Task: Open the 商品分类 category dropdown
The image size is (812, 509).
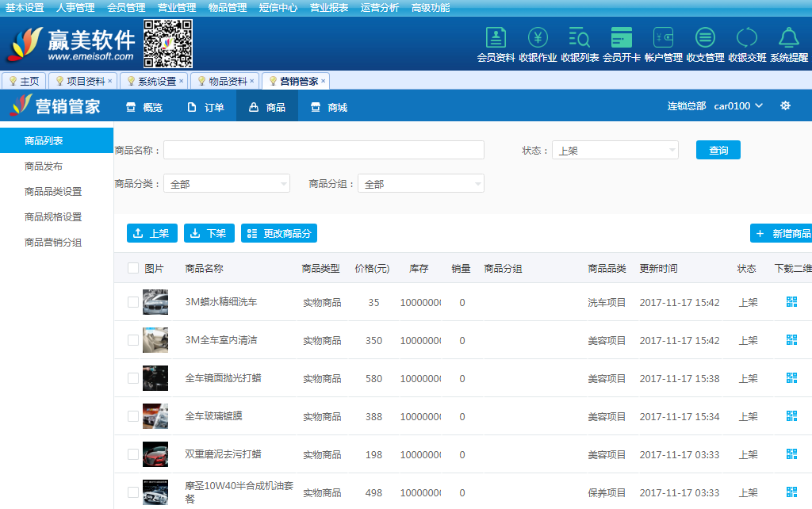Action: click(x=226, y=184)
